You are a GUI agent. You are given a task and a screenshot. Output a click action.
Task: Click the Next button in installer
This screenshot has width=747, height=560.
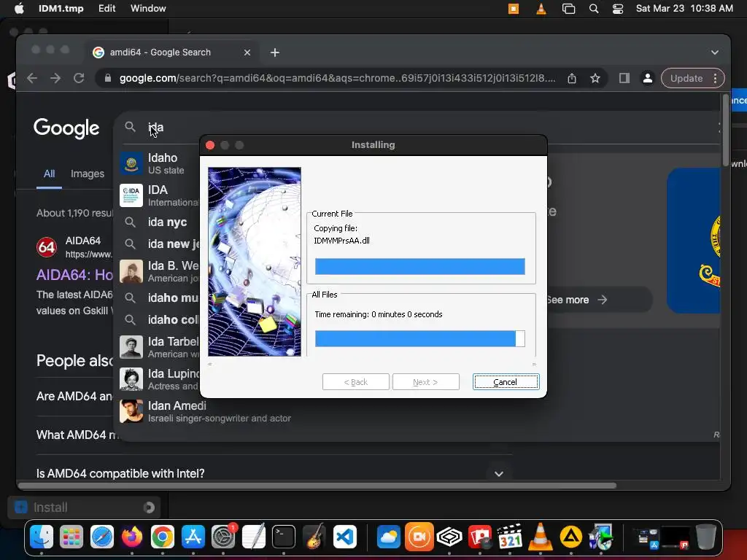click(x=425, y=381)
